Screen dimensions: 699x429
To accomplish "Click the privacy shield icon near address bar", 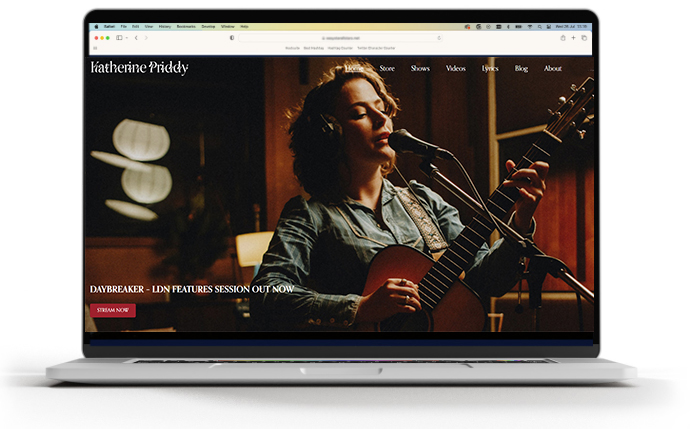I will coord(232,38).
